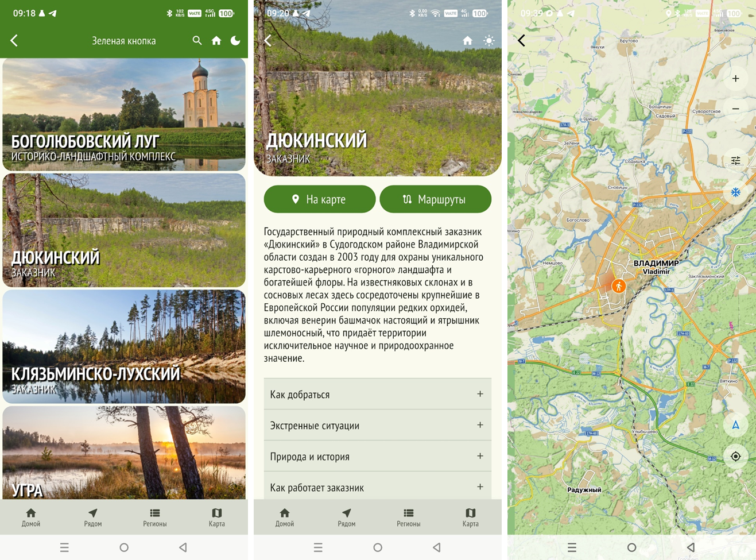Select Рядом tab in the list screen
The width and height of the screenshot is (756, 560).
tap(93, 517)
